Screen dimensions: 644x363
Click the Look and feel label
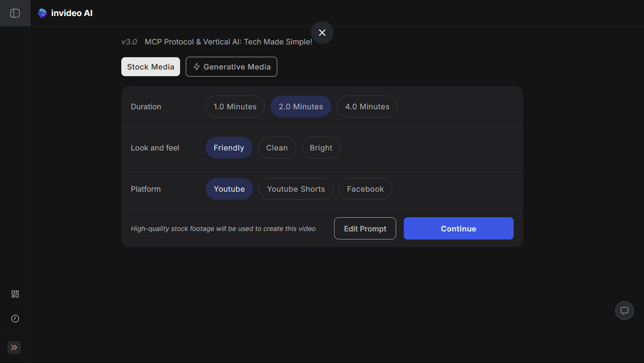155,148
